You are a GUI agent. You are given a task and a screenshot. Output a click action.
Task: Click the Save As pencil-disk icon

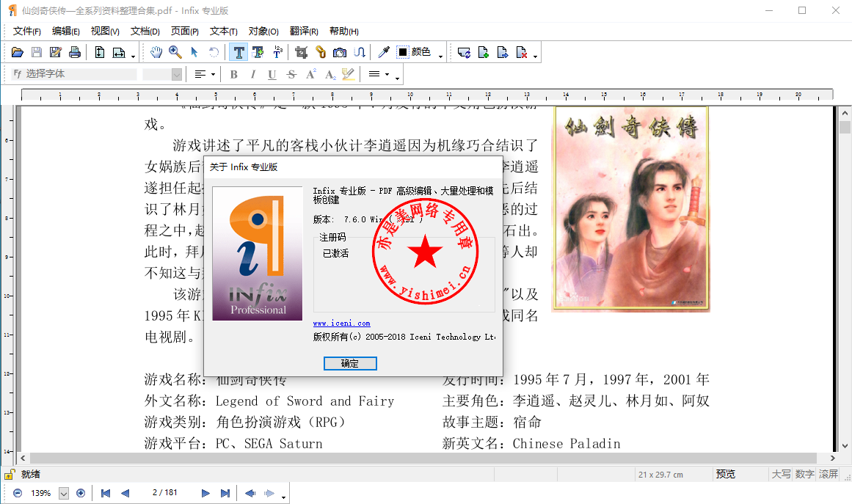[56, 52]
